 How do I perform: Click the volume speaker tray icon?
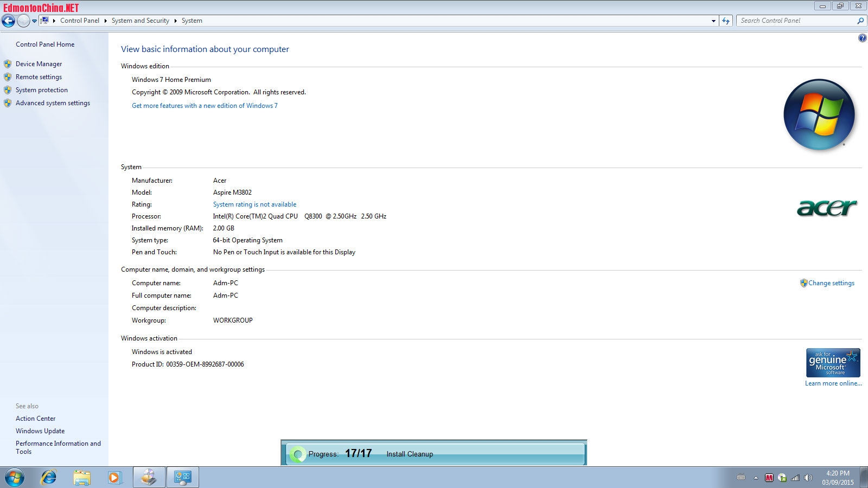(808, 478)
